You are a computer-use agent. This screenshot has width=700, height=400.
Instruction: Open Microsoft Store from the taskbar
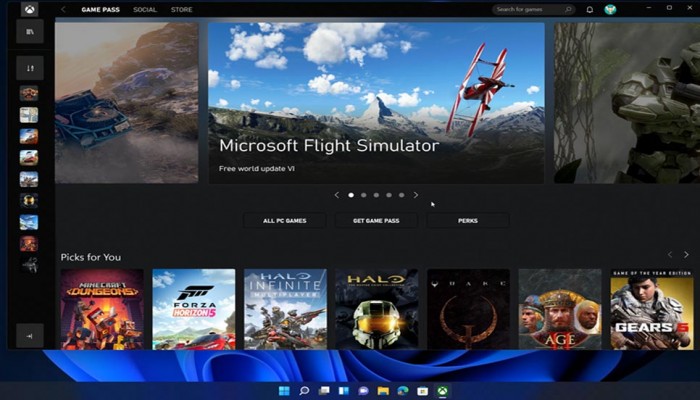click(422, 391)
